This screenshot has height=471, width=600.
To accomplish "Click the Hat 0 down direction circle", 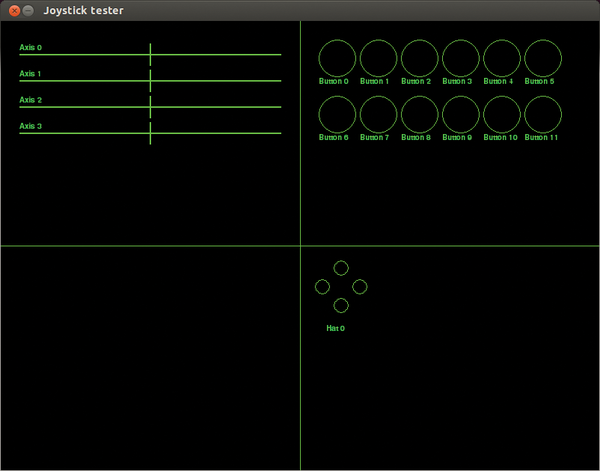I will 341,305.
